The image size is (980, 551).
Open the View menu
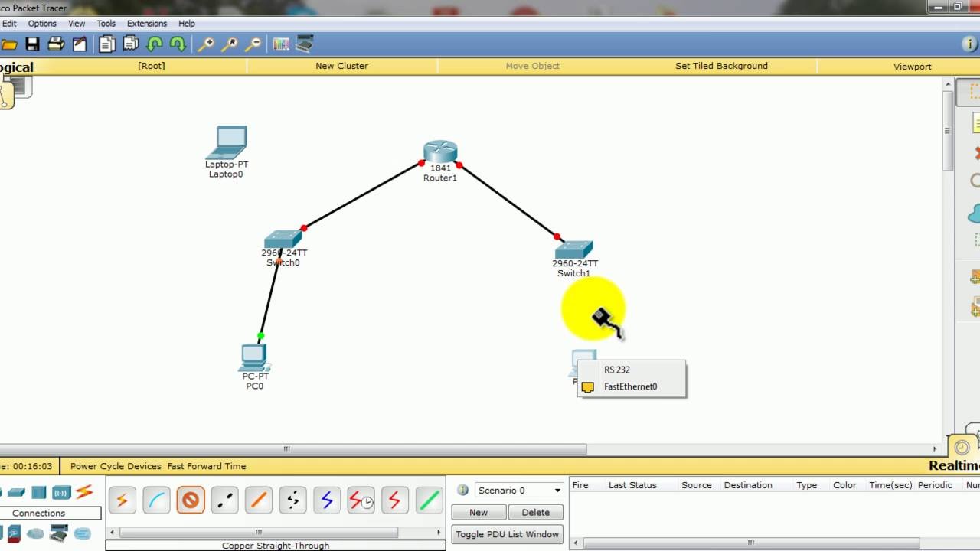tap(77, 24)
